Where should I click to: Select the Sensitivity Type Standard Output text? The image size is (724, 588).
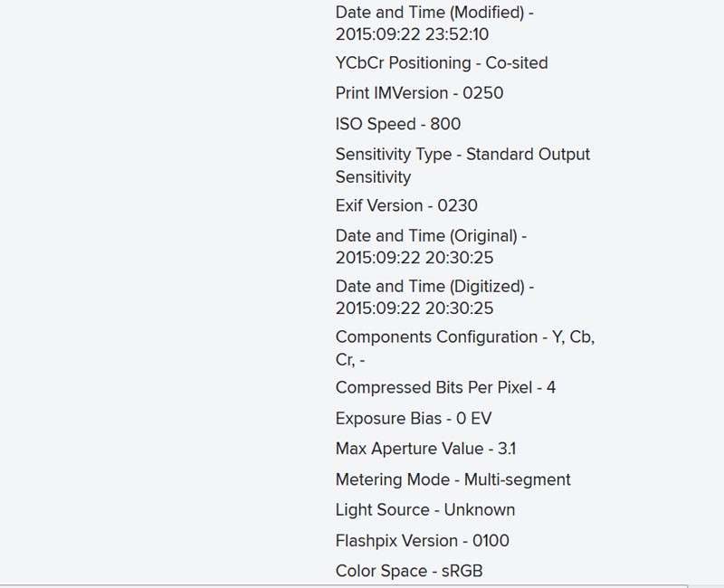462,155
